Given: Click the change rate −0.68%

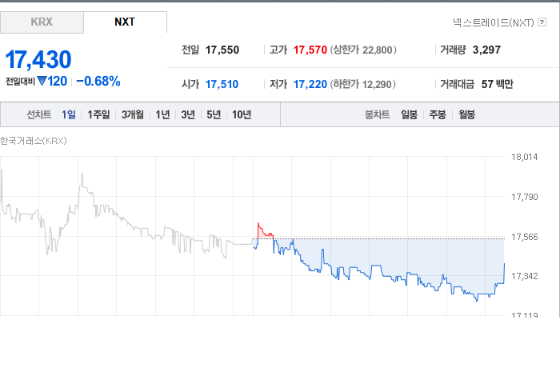Looking at the screenshot, I should pos(98,82).
